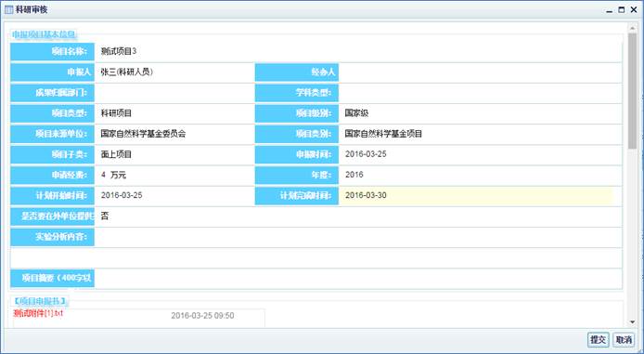
Task: Click 国家自然科学基金委员会 source unit value
Action: pyautogui.click(x=143, y=134)
